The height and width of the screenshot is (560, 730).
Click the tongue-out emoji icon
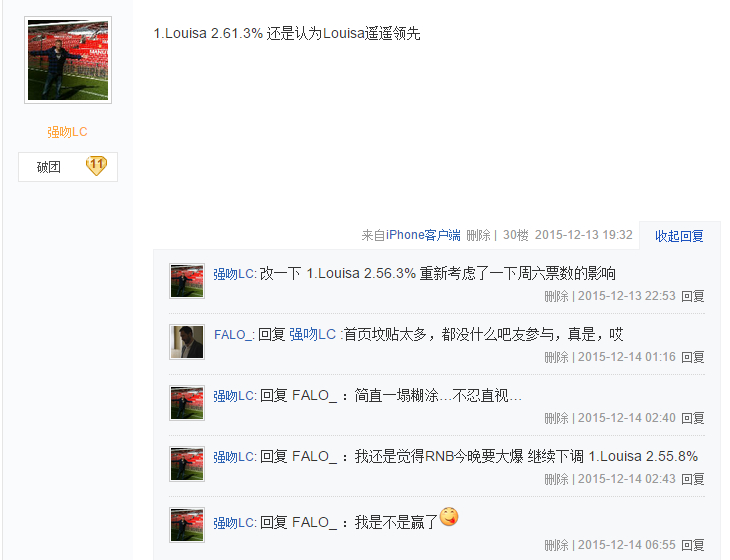[x=449, y=517]
